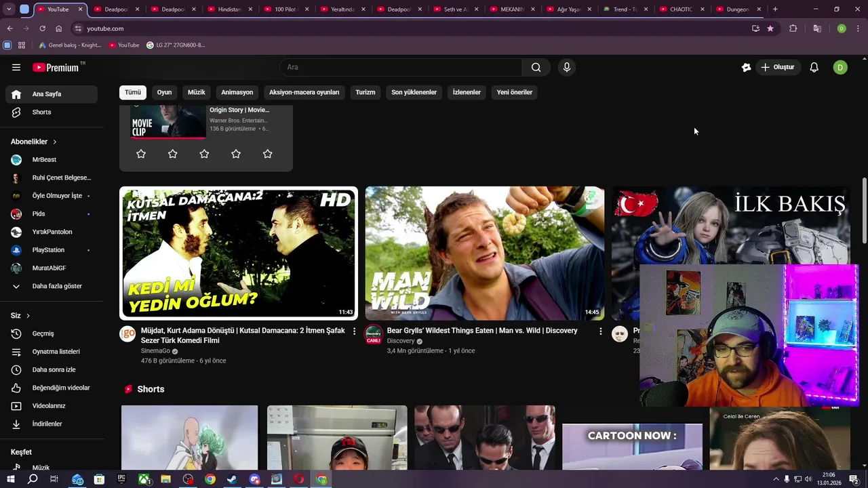Viewport: 868px width, 488px height.
Task: Select the Aksiyon-macera oyunları chip
Action: pos(304,92)
